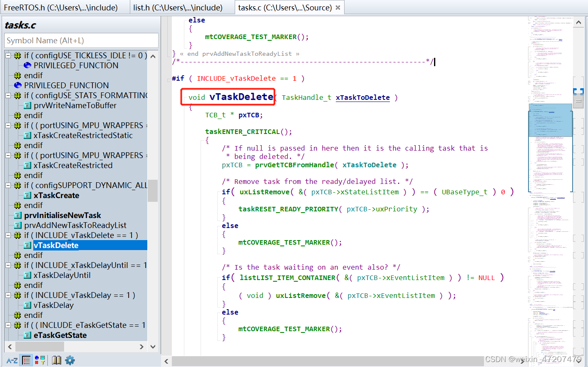Open the book-shaped symbol lookup icon
This screenshot has width=588, height=367.
pos(57,360)
